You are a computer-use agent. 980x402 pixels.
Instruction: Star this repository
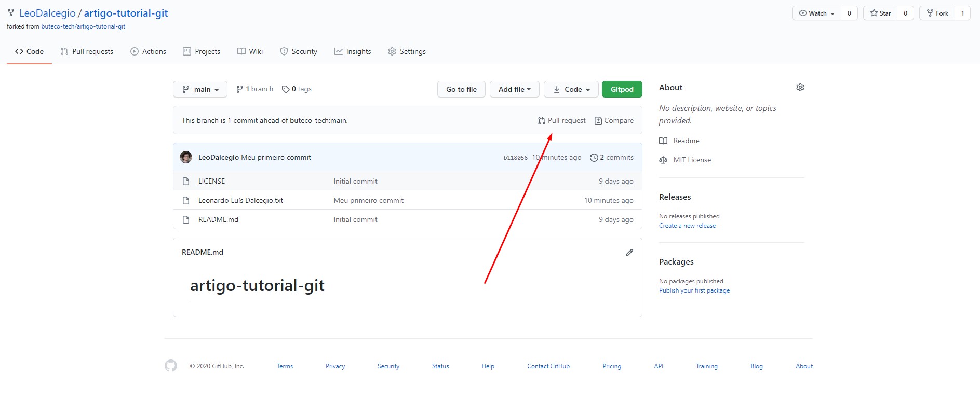click(880, 13)
